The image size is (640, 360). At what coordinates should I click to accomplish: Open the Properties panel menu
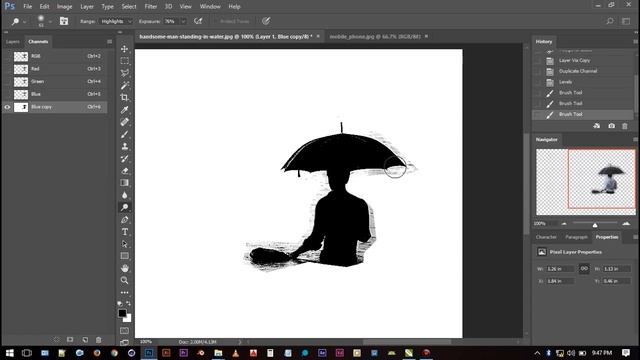[x=635, y=237]
